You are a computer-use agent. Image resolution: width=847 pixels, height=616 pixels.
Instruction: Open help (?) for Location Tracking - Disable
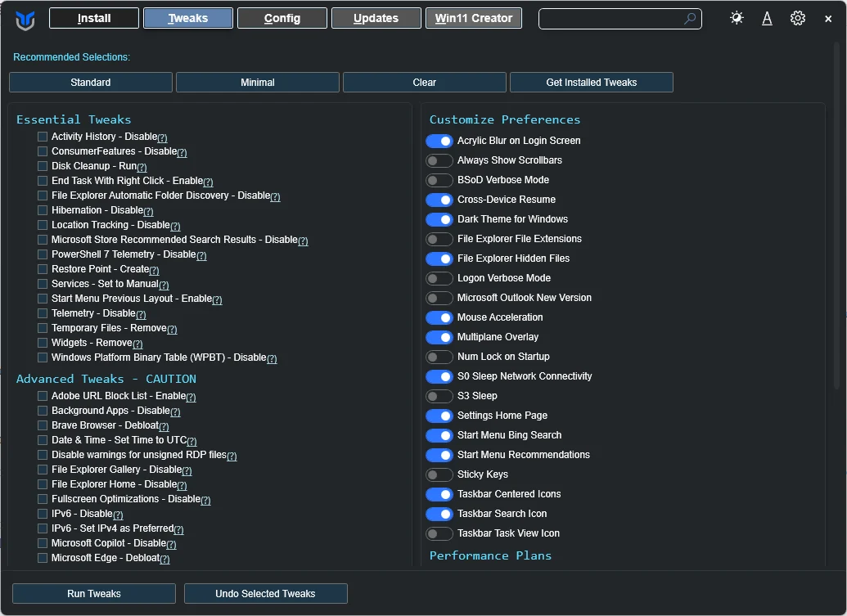click(x=175, y=226)
